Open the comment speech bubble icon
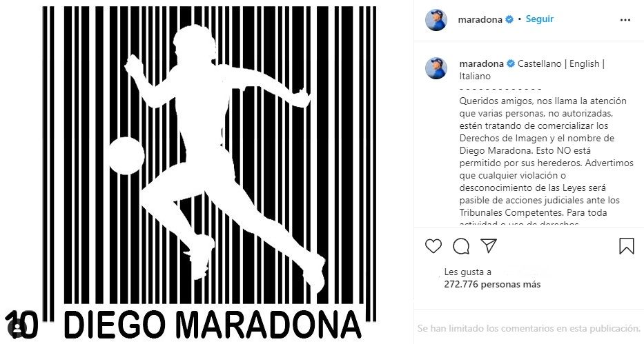644x344 pixels. click(x=461, y=246)
